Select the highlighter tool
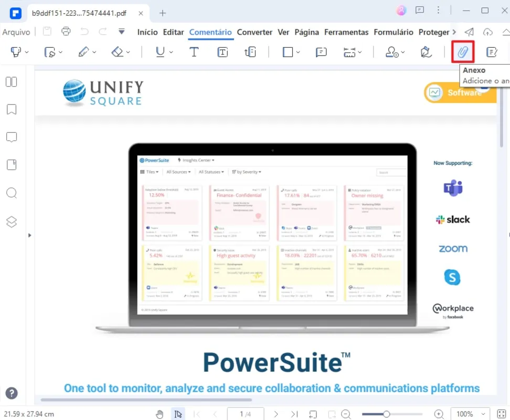The height and width of the screenshot is (420, 510). click(16, 52)
